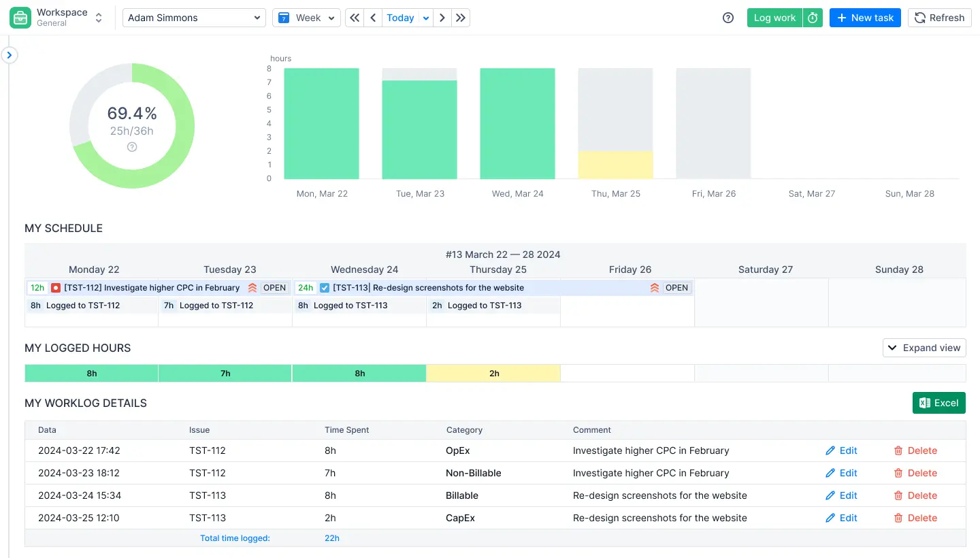The height and width of the screenshot is (558, 980).
Task: Click the New task button
Action: [x=865, y=18]
